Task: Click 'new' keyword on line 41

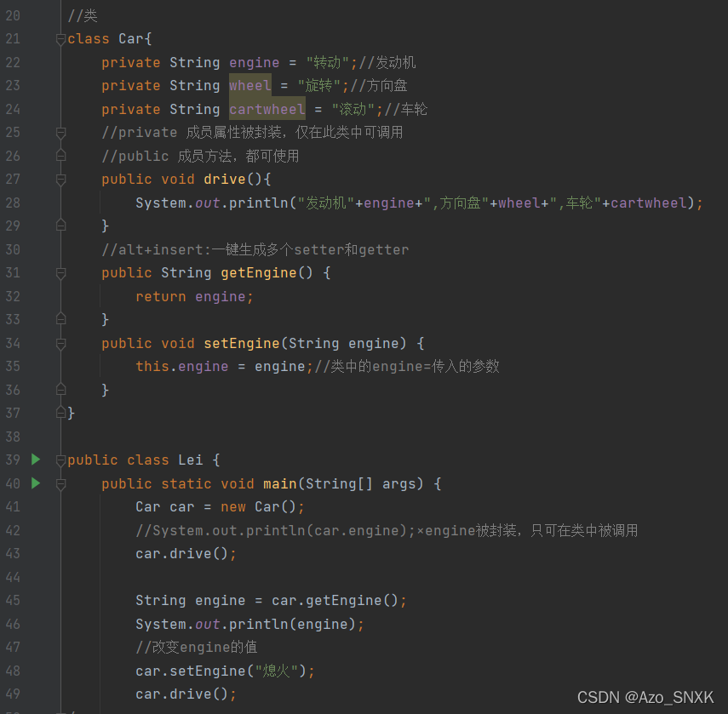Action: 233,506
